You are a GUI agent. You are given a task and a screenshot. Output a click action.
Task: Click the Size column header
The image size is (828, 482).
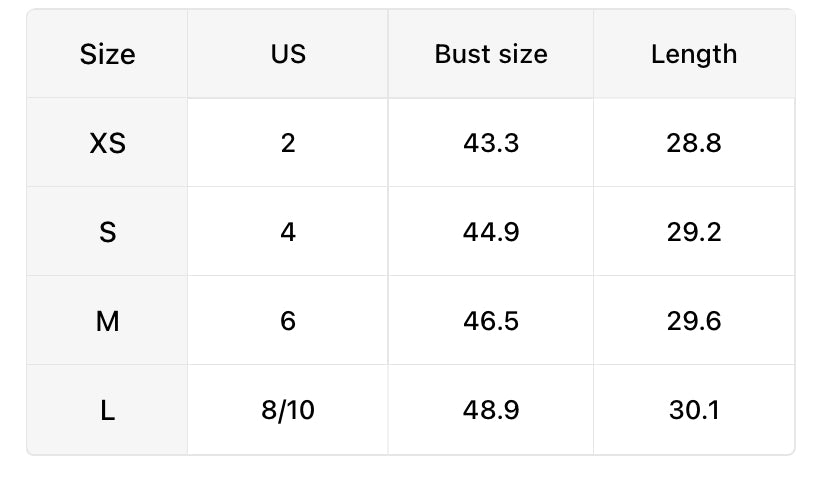pos(107,54)
